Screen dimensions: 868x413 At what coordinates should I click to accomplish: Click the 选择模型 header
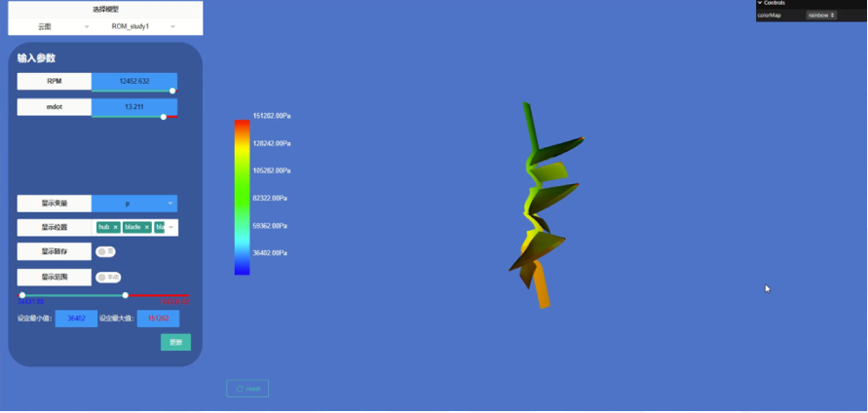pos(105,10)
